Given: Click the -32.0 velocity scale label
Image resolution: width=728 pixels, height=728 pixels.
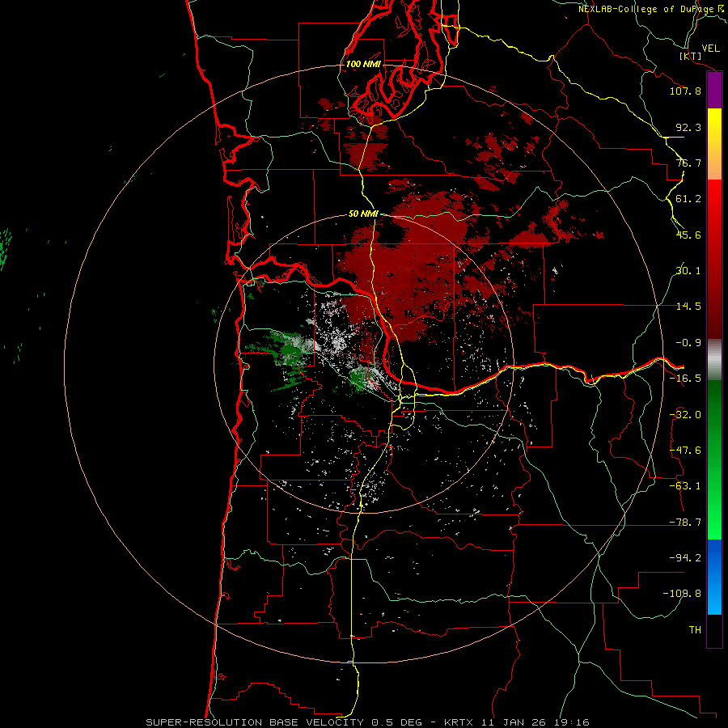Looking at the screenshot, I should tap(685, 415).
